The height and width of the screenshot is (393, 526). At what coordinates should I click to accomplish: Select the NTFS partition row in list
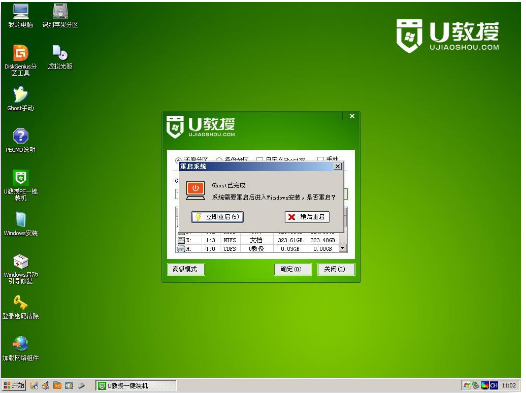pyautogui.click(x=257, y=240)
